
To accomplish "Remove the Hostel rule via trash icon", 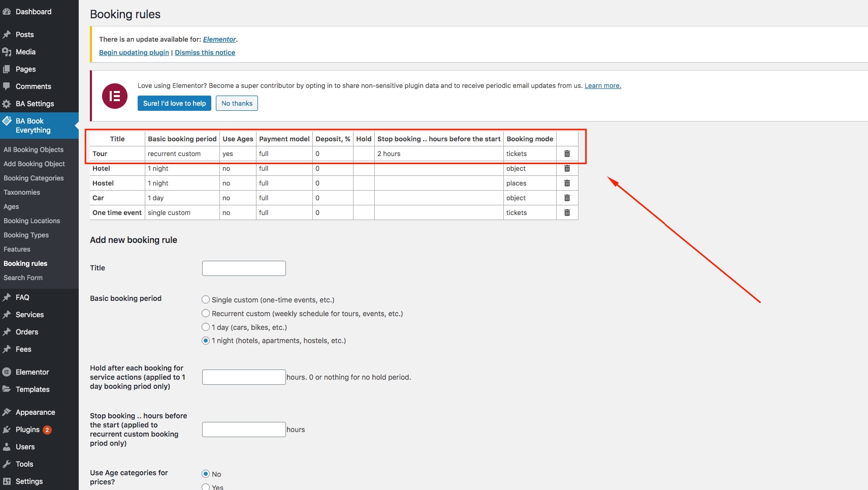I will [567, 183].
